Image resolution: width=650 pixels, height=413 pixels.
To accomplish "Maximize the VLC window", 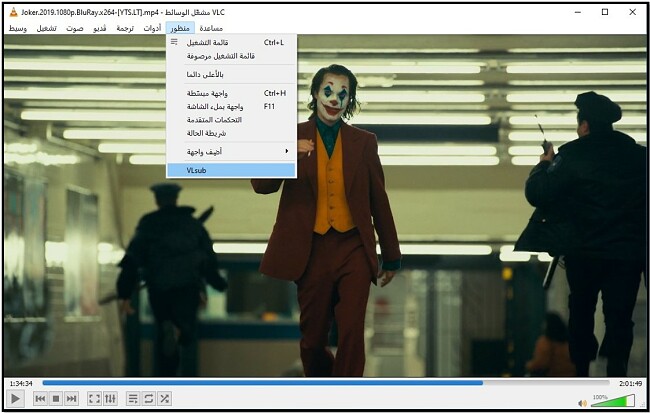I will [x=605, y=12].
